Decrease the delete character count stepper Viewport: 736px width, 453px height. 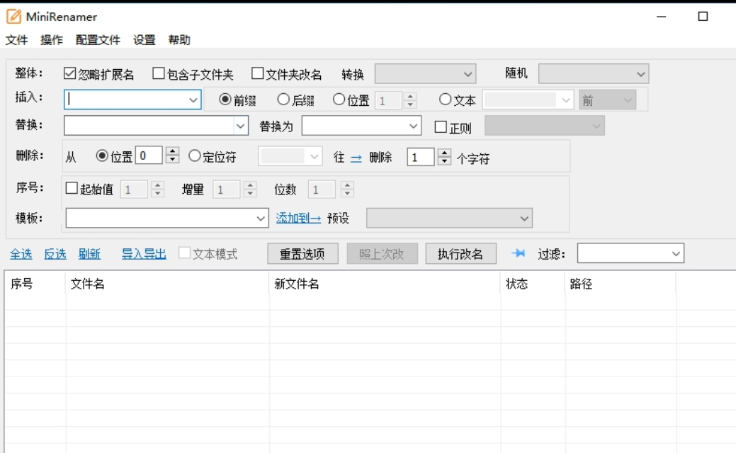pyautogui.click(x=443, y=161)
